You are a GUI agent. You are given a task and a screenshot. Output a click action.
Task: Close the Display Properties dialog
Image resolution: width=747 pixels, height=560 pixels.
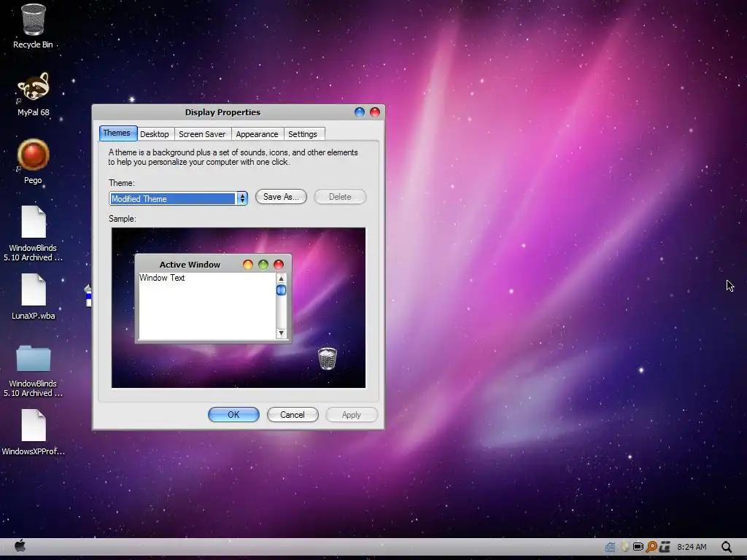point(375,112)
